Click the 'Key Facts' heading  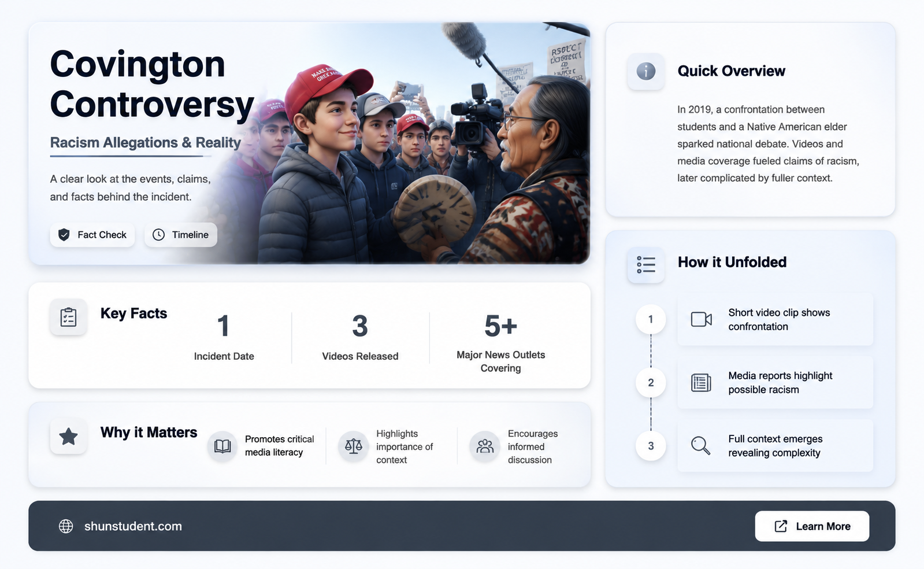tap(133, 313)
